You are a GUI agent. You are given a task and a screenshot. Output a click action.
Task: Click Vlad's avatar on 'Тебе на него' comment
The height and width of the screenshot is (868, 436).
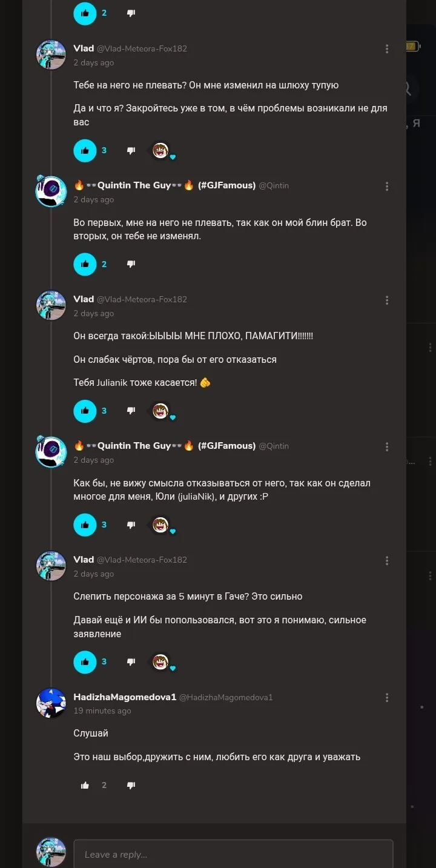(x=51, y=55)
